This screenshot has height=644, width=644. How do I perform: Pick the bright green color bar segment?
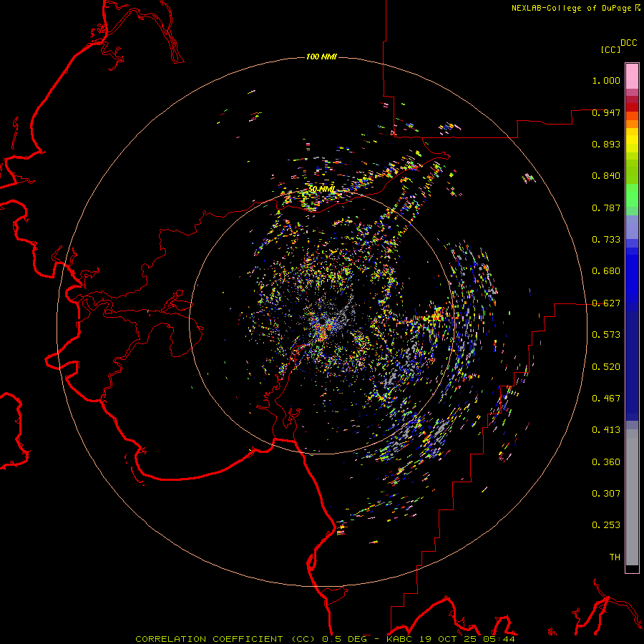632,195
